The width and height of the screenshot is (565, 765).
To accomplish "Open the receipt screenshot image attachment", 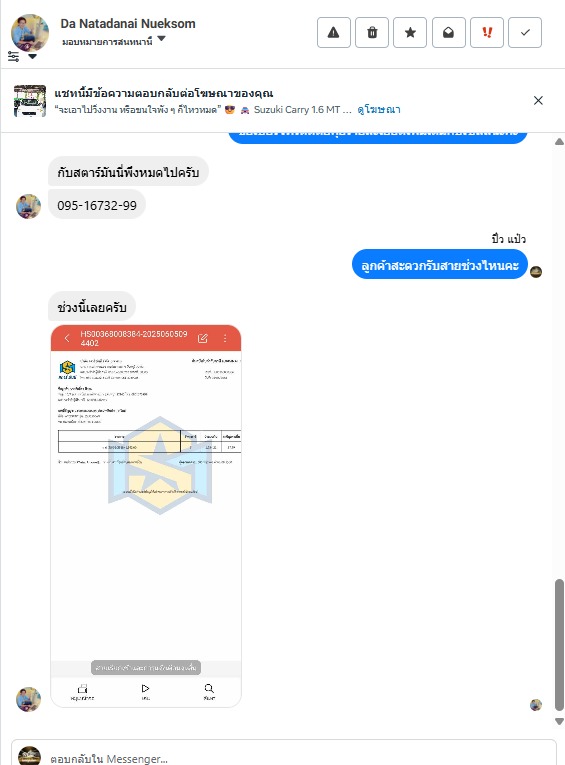I will pyautogui.click(x=146, y=516).
